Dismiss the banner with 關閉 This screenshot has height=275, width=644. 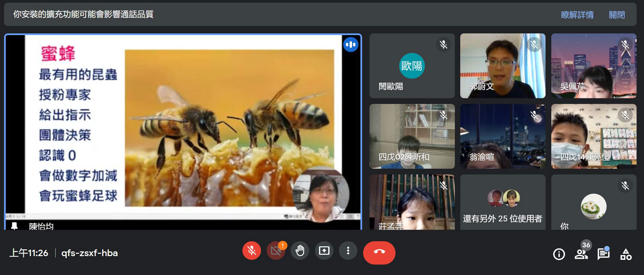617,15
